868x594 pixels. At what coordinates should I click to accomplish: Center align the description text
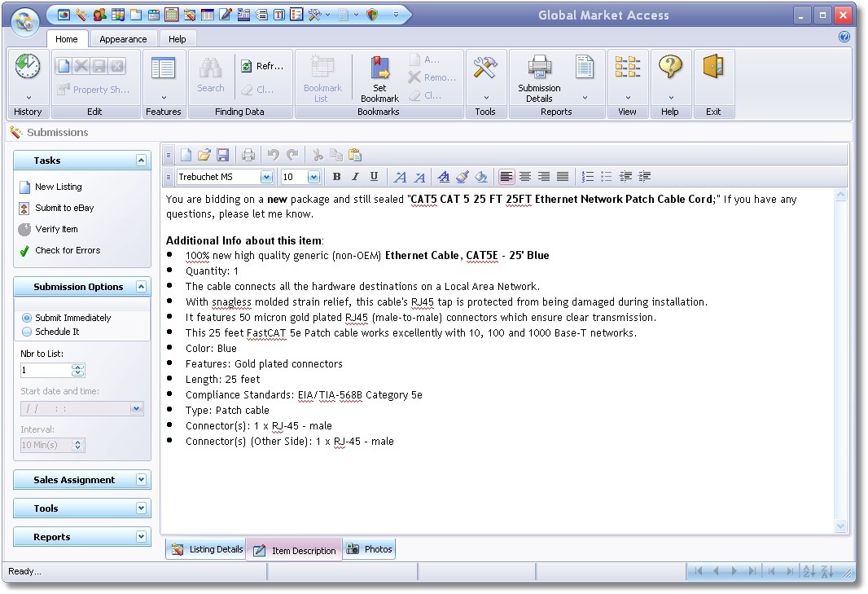pos(525,177)
